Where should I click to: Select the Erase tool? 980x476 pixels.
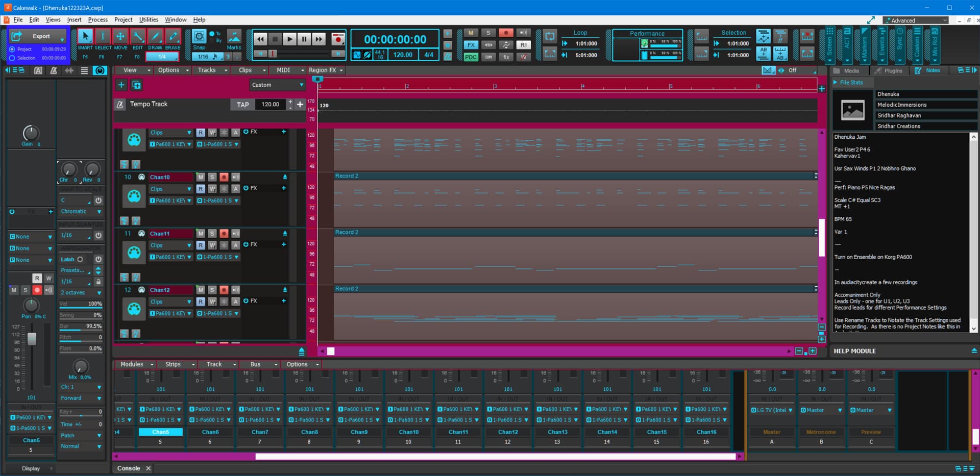click(x=173, y=37)
